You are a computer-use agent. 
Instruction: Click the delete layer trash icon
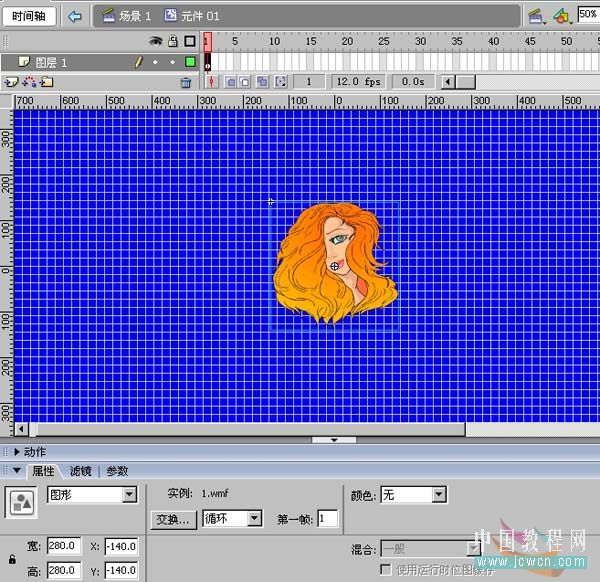point(185,82)
